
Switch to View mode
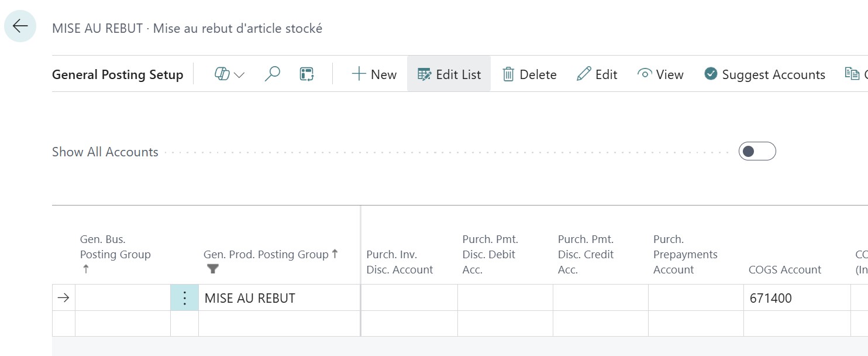(x=661, y=74)
